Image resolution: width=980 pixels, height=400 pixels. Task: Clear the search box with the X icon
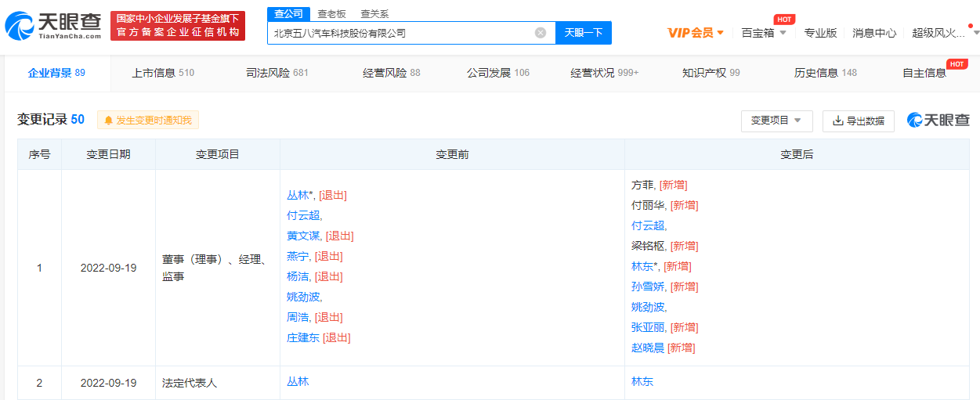coord(541,33)
